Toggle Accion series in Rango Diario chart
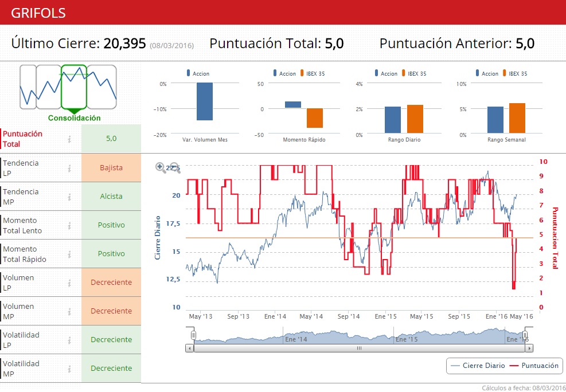This screenshot has height=392, width=566. pyautogui.click(x=386, y=73)
